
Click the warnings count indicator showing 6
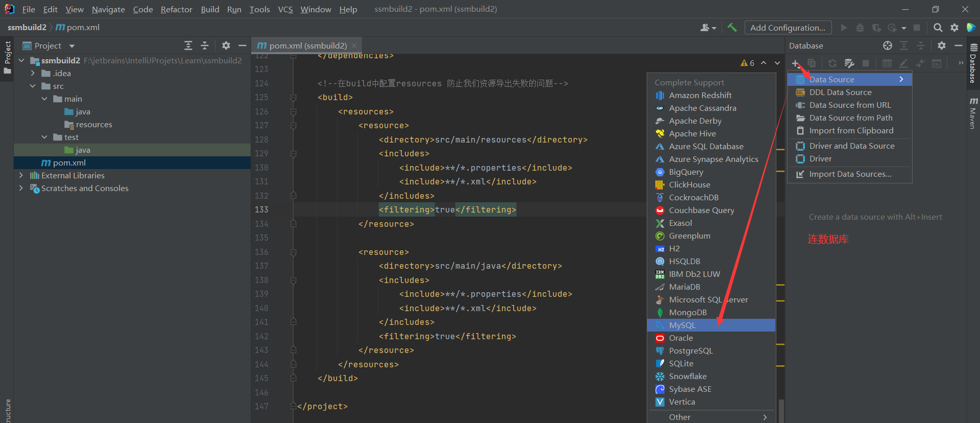748,63
